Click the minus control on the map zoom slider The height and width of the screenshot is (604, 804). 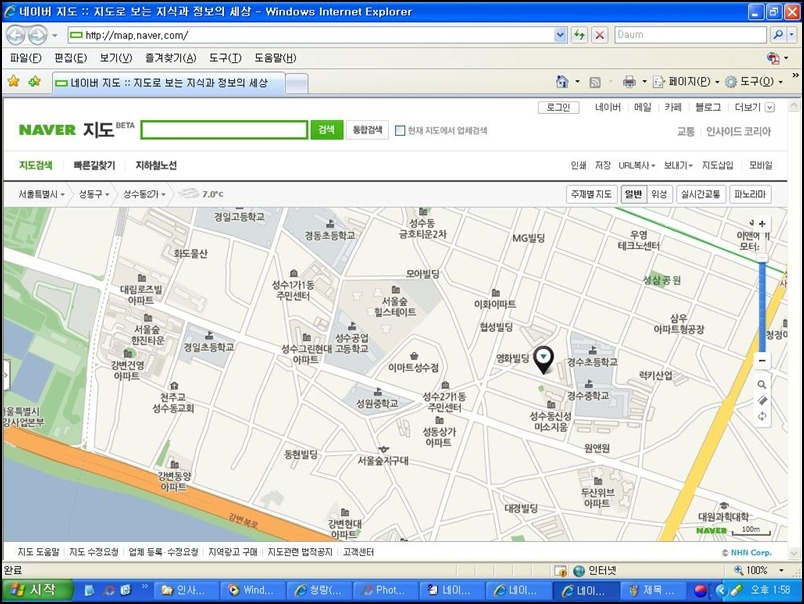click(761, 361)
